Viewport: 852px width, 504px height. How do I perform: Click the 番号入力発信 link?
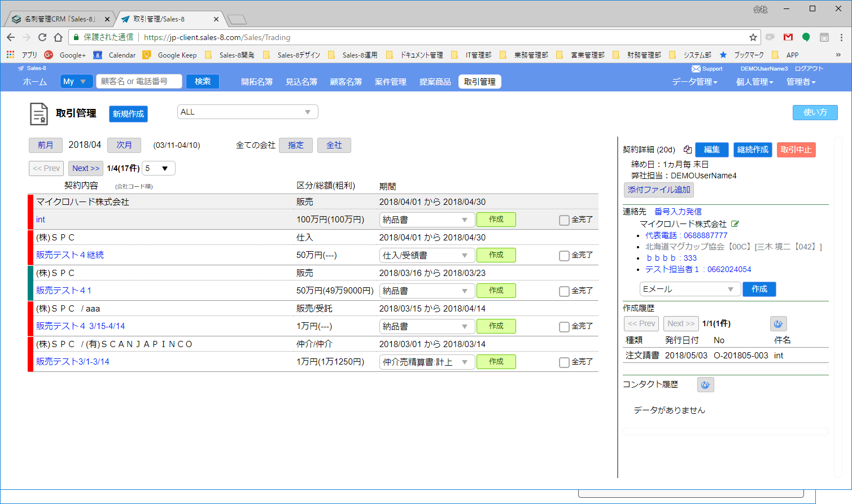678,212
